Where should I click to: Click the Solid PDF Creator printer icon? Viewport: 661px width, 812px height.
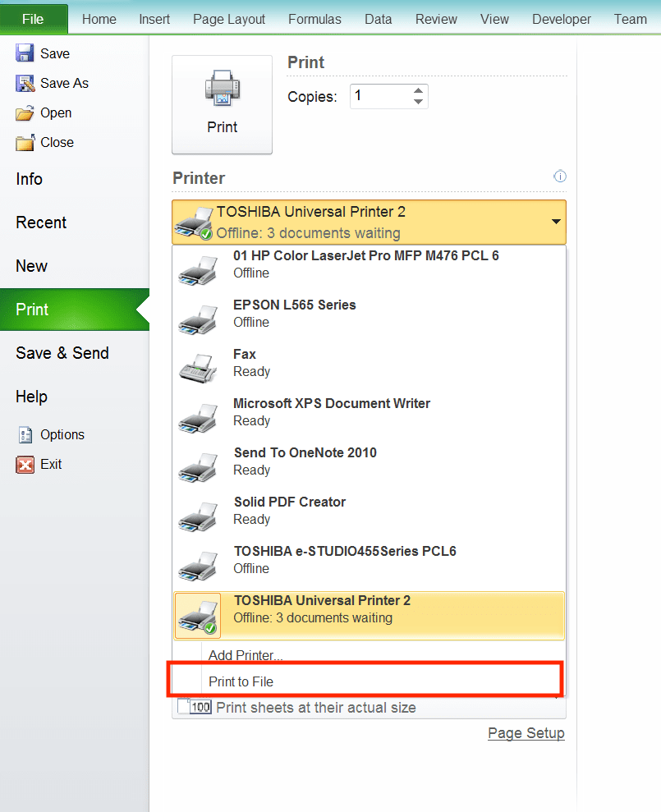coord(197,516)
